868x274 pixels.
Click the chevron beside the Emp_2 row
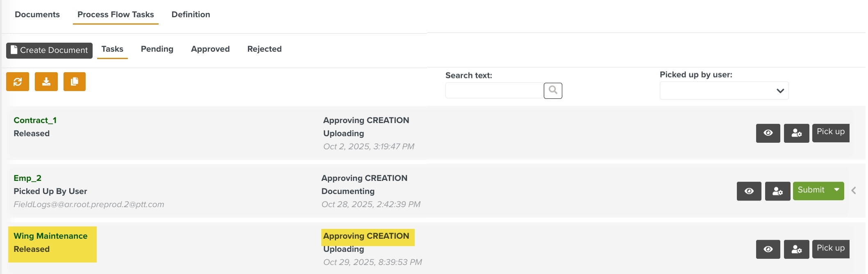tap(854, 190)
